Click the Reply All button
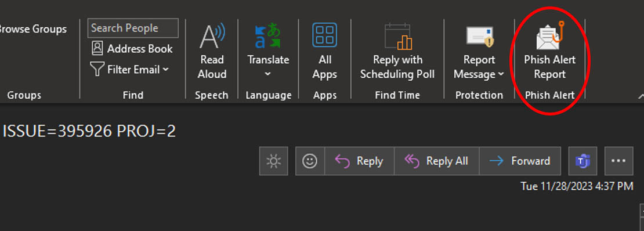Screen dimensions: 644x231 coord(437,161)
